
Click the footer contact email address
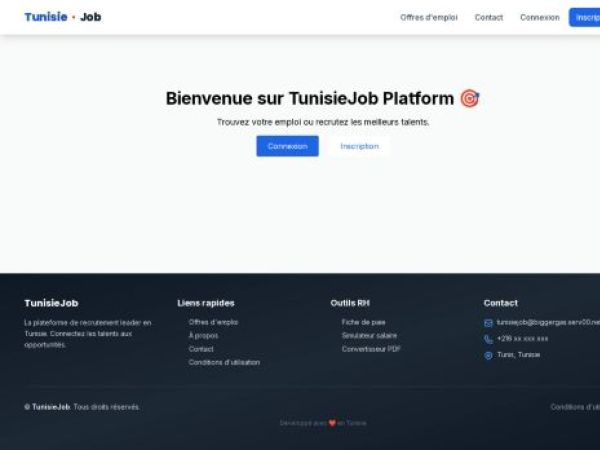(548, 323)
